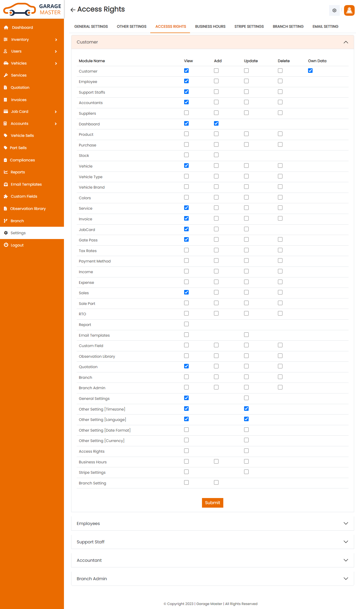Switch to the Business Hours tab

point(210,26)
